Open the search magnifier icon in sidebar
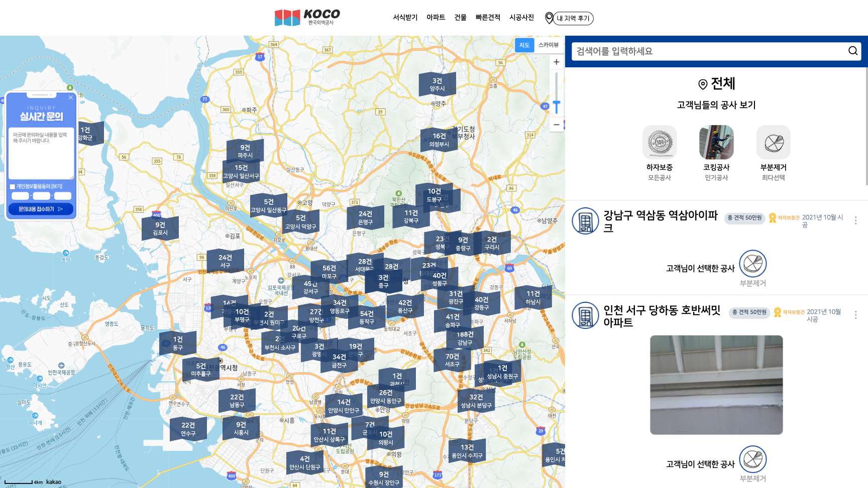 [852, 51]
